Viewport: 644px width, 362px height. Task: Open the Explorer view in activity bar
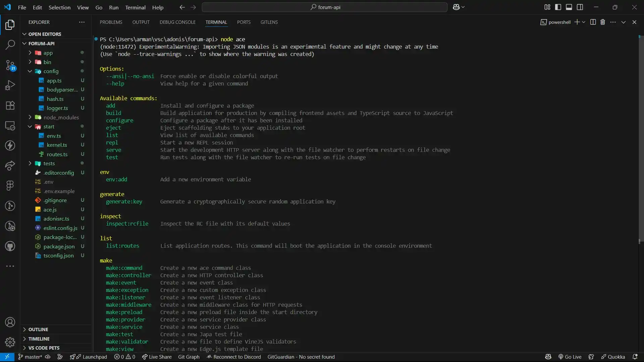(x=10, y=24)
